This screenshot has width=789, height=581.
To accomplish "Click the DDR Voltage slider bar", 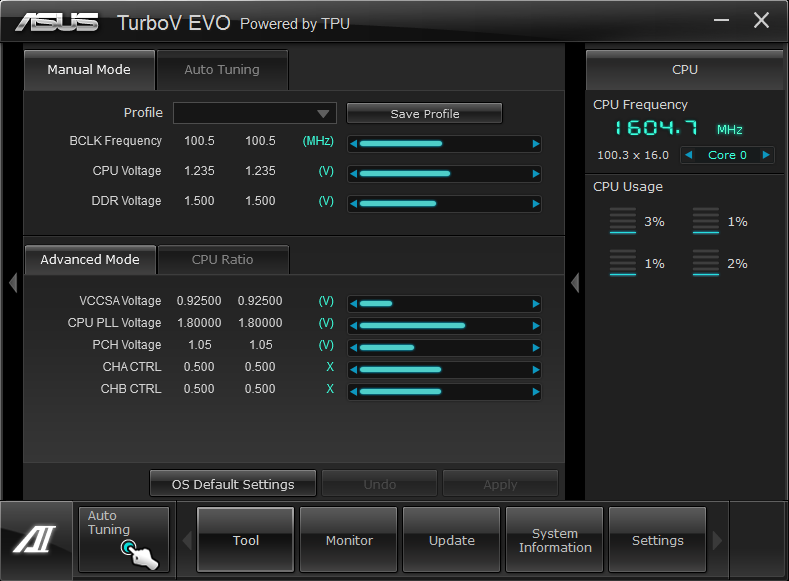I will tap(445, 204).
